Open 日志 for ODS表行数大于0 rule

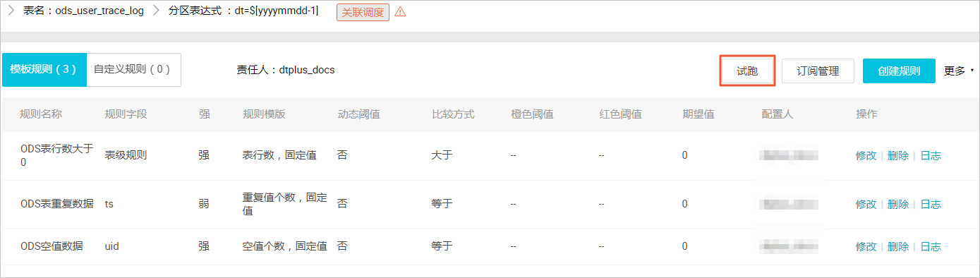pos(931,155)
